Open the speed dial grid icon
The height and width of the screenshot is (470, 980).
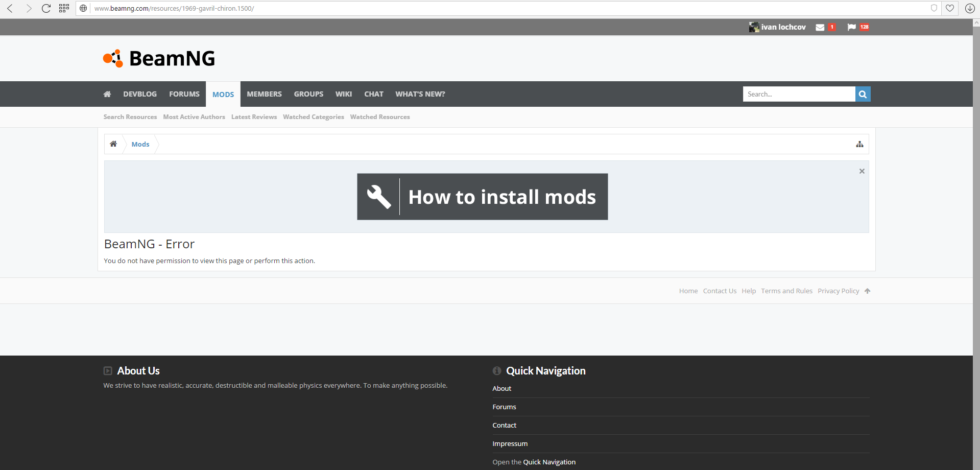64,8
